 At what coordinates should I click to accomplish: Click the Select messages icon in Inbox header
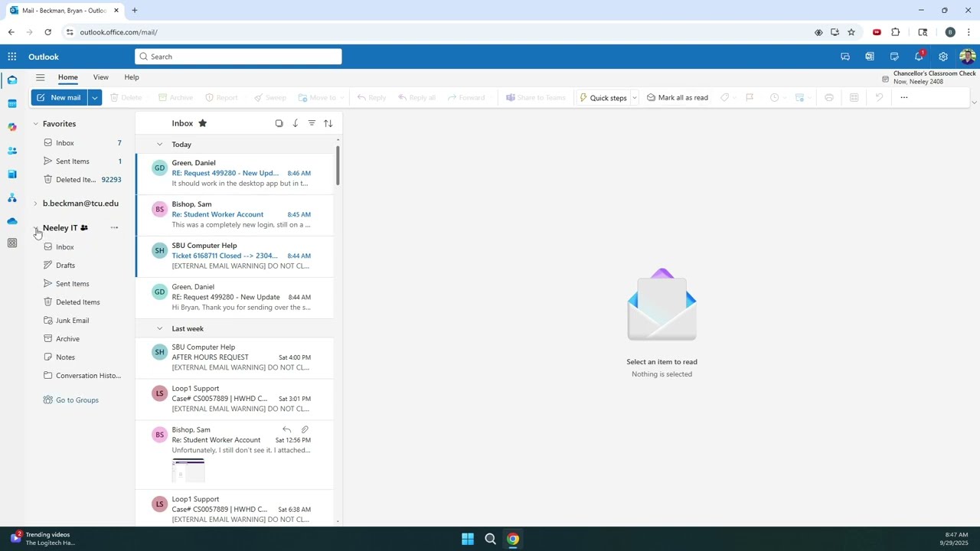pyautogui.click(x=279, y=123)
